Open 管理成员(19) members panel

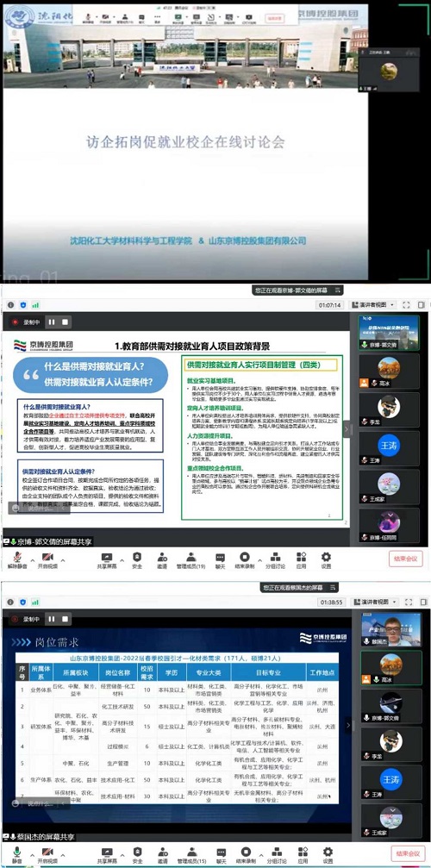(191, 561)
